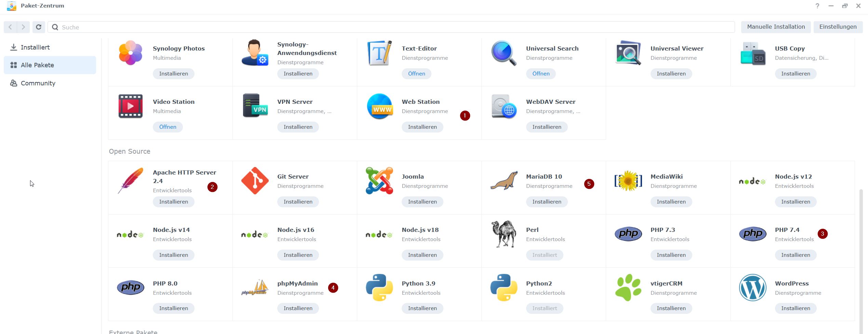Switch to the Installiert section
Viewport: 868px width, 334px height.
(x=50, y=47)
